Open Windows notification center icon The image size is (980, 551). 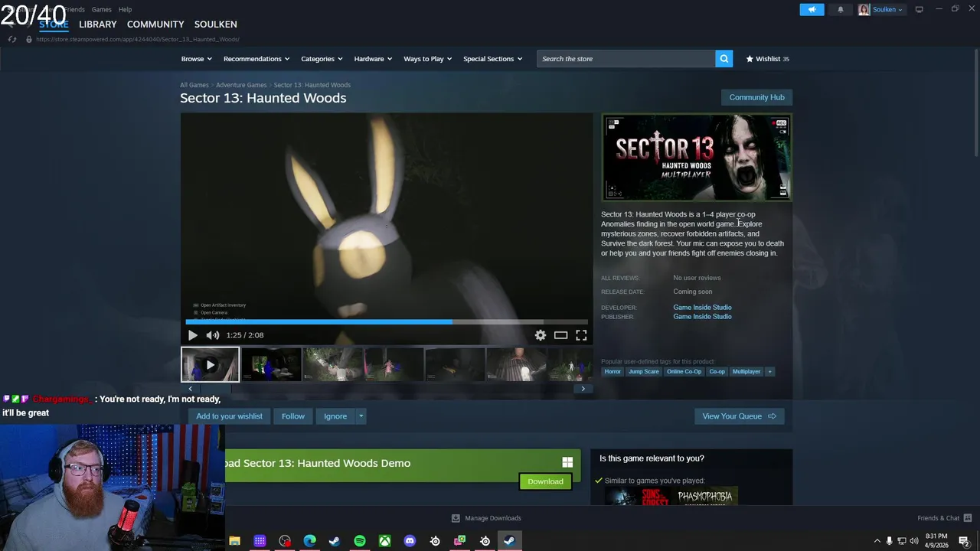[964, 541]
